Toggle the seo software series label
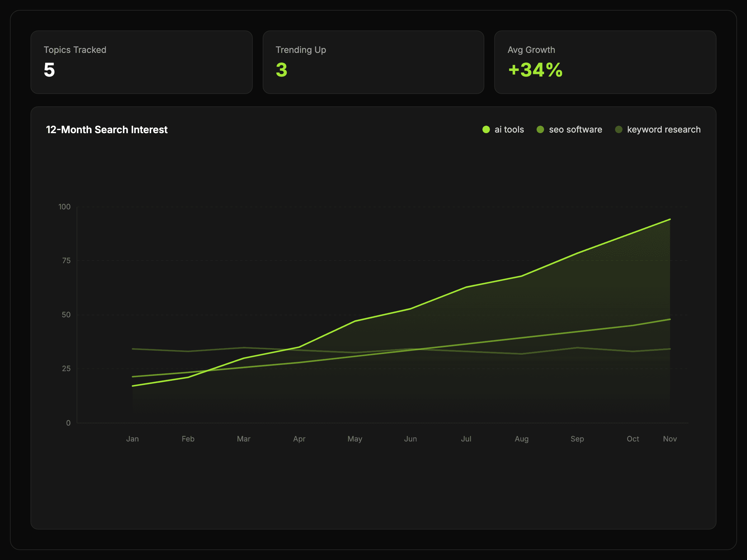747x560 pixels. click(x=575, y=130)
